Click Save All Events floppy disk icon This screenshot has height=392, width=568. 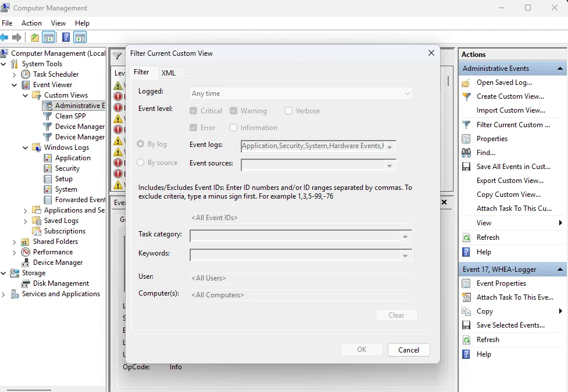(x=466, y=167)
